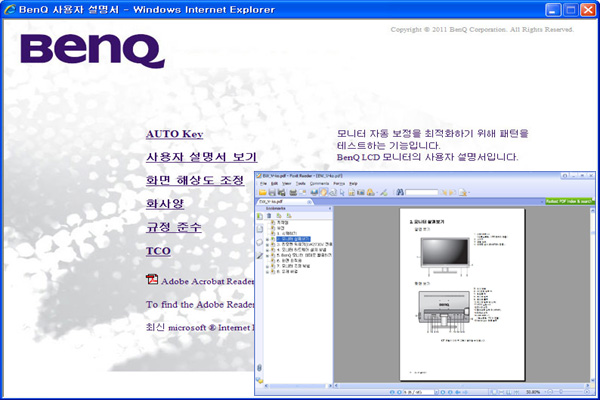This screenshot has height=400, width=600.
Task: Expand bookmark 2 in the Bookmarks tree
Action: pyautogui.click(x=267, y=240)
